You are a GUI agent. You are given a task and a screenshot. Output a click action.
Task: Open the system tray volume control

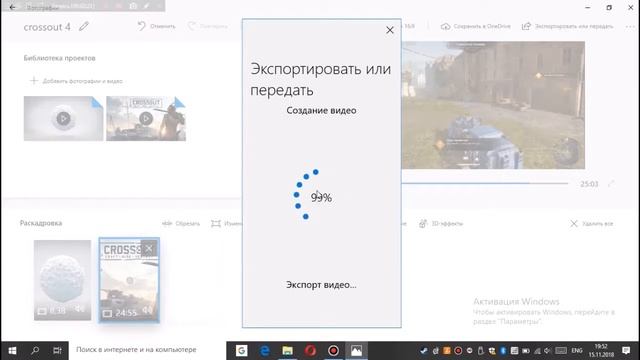pos(547,351)
